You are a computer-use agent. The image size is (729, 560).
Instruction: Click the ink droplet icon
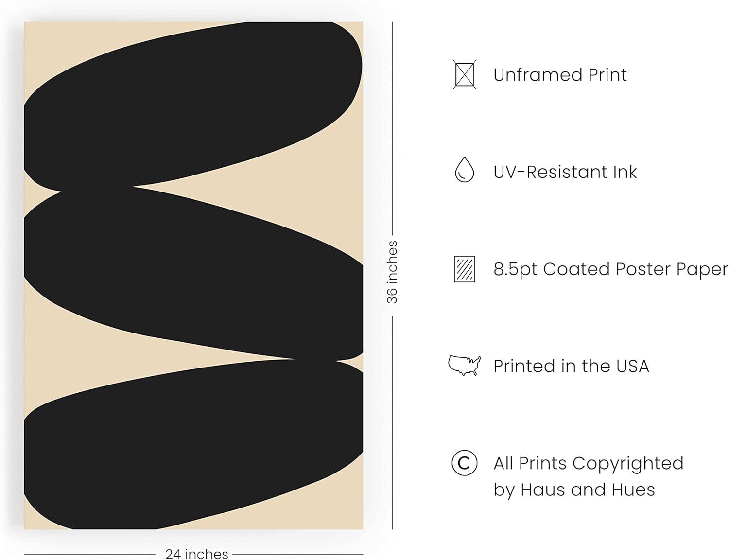click(464, 170)
